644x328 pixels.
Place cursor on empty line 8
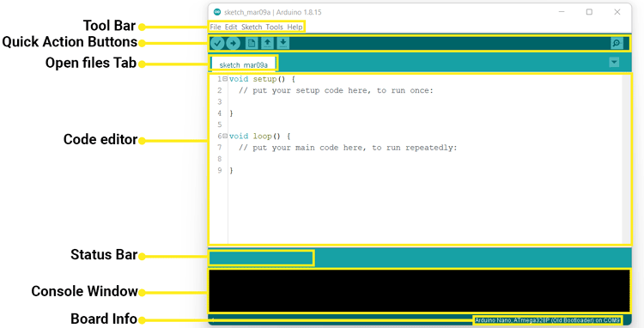425,159
